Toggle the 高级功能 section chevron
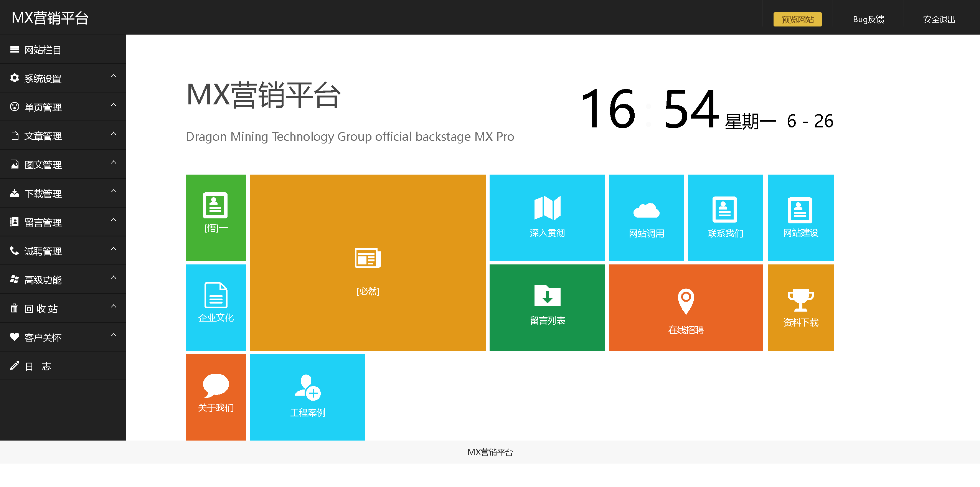The image size is (980, 487). [x=114, y=278]
